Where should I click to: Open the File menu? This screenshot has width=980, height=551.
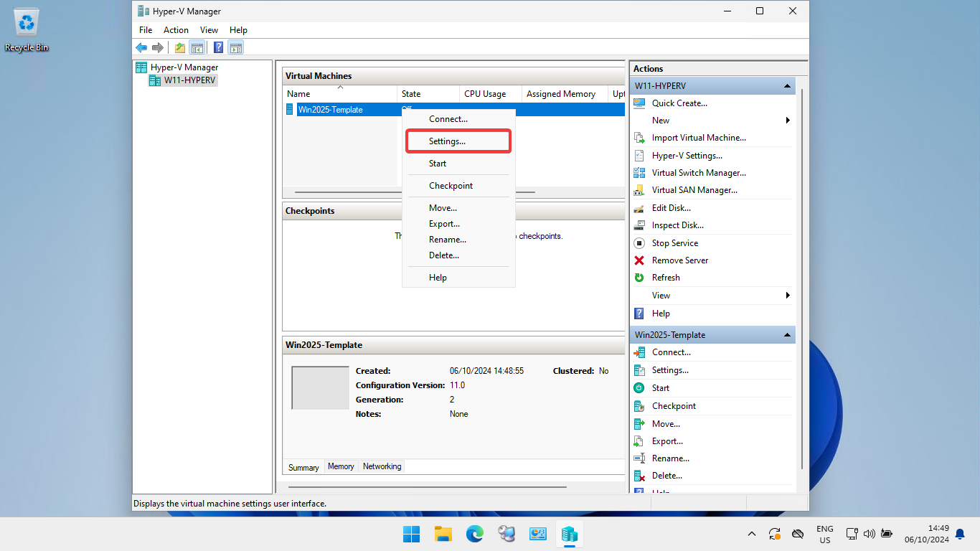146,30
